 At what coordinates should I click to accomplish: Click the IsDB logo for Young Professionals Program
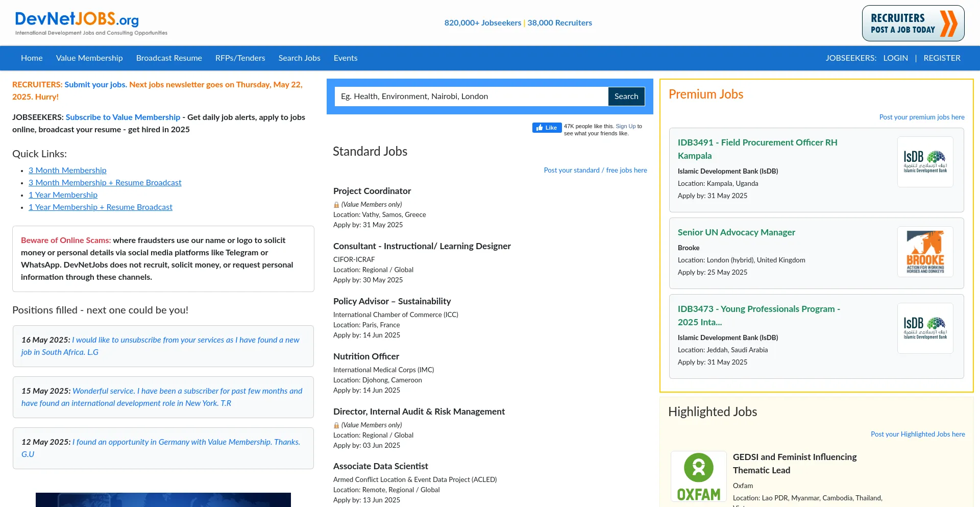pyautogui.click(x=925, y=328)
